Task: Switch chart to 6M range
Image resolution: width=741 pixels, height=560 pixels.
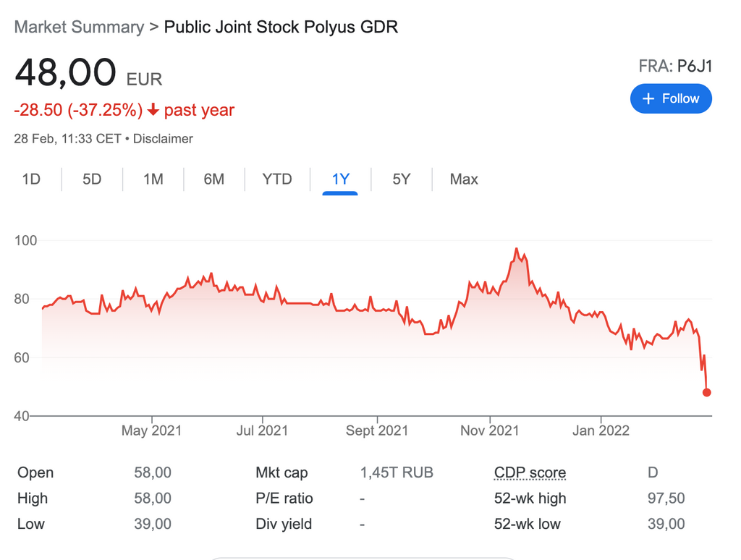Action: coord(214,179)
